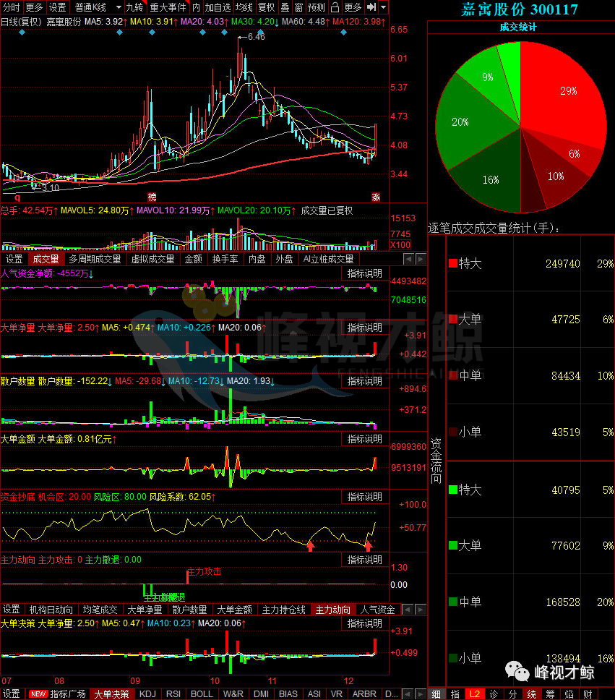Select the RSI indicator tab

tap(173, 693)
